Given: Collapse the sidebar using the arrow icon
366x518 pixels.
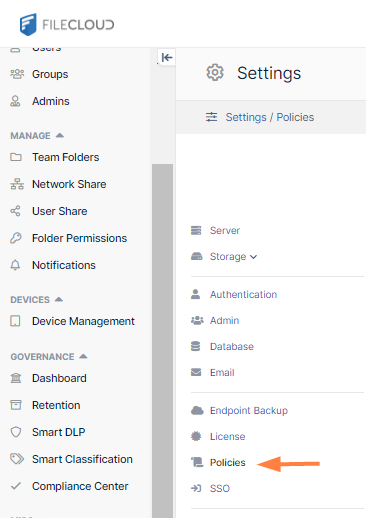Looking at the screenshot, I should pos(167,58).
